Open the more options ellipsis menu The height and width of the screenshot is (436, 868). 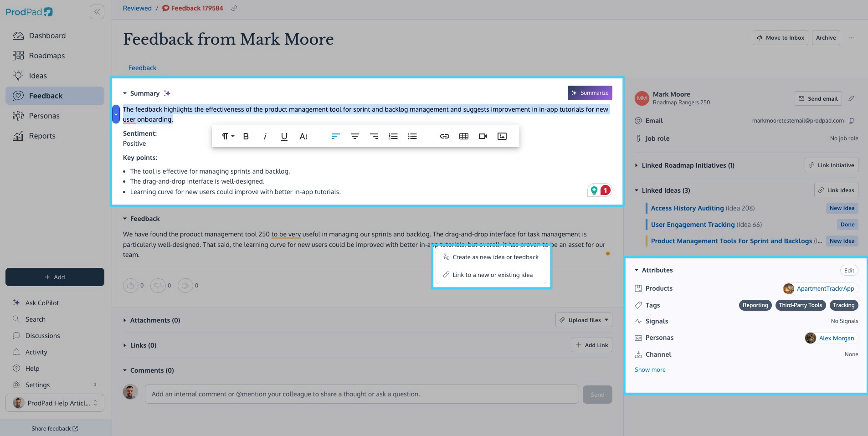point(851,38)
